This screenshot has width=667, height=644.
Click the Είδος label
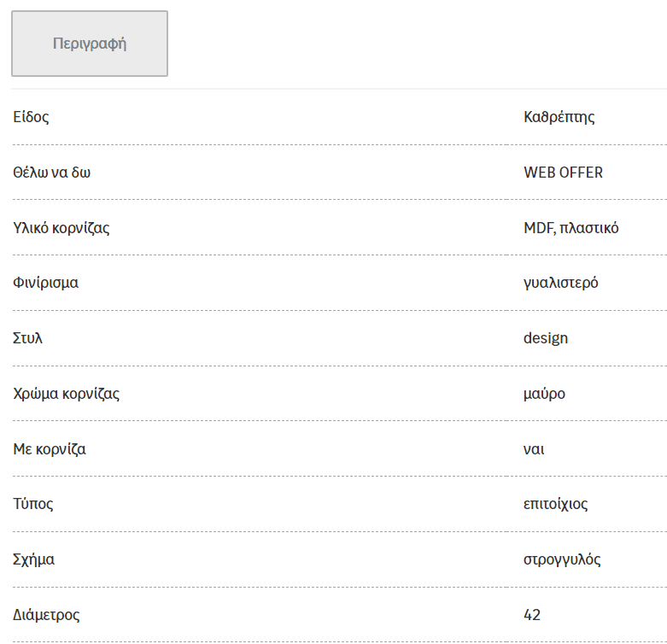pos(31,117)
